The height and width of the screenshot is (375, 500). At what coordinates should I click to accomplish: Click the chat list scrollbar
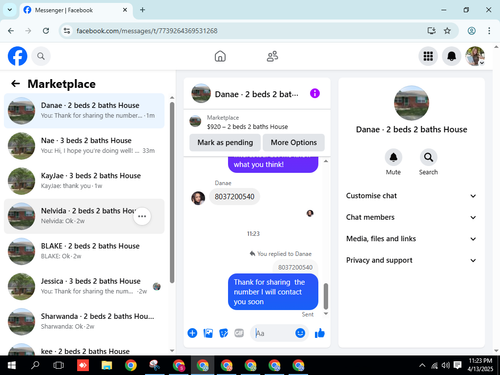click(172, 192)
